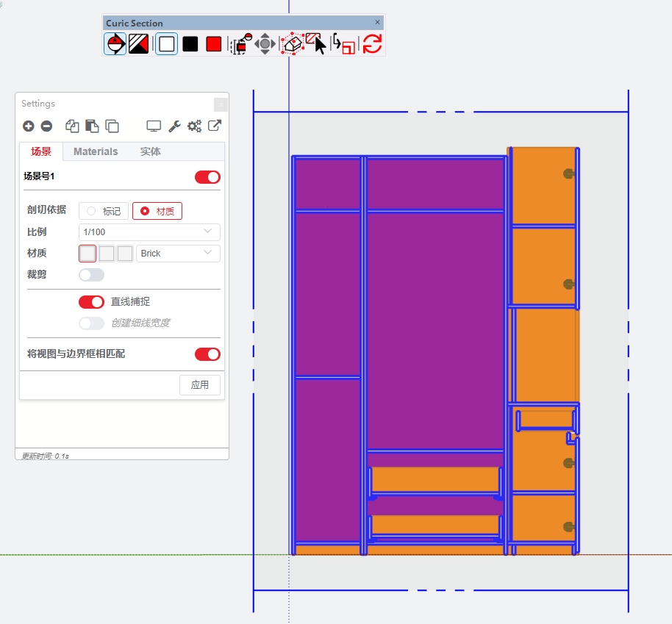Click the plus add icon in Settings
The width and height of the screenshot is (672, 624).
click(x=29, y=126)
